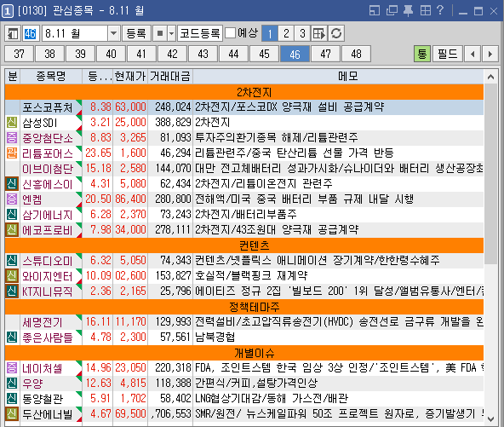Click the previous tabs left arrow

(x=472, y=54)
